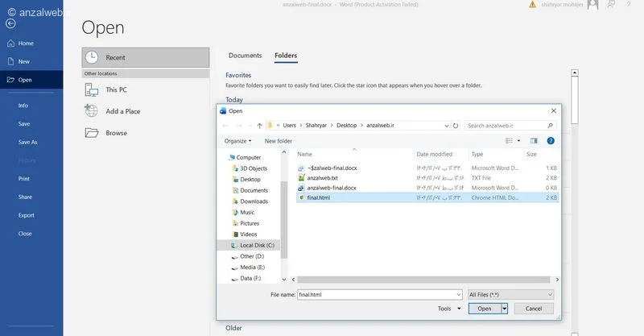Select the ~$zalweb-final.docx file

427,168
